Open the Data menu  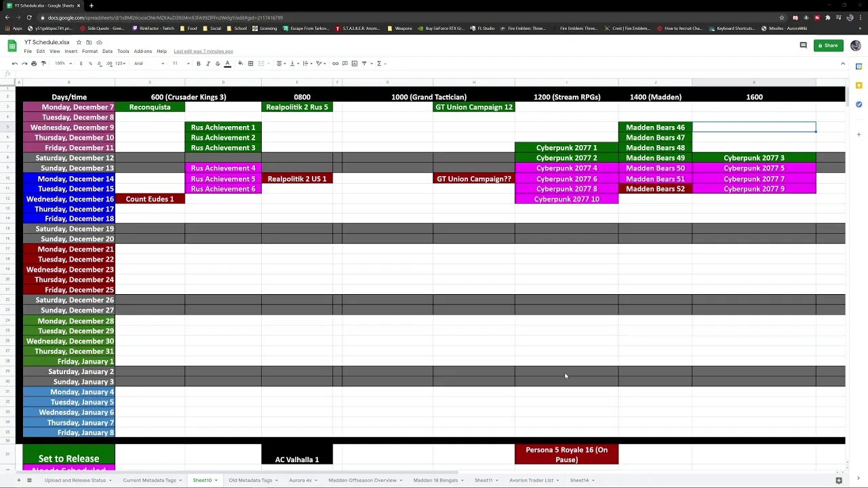click(x=107, y=52)
